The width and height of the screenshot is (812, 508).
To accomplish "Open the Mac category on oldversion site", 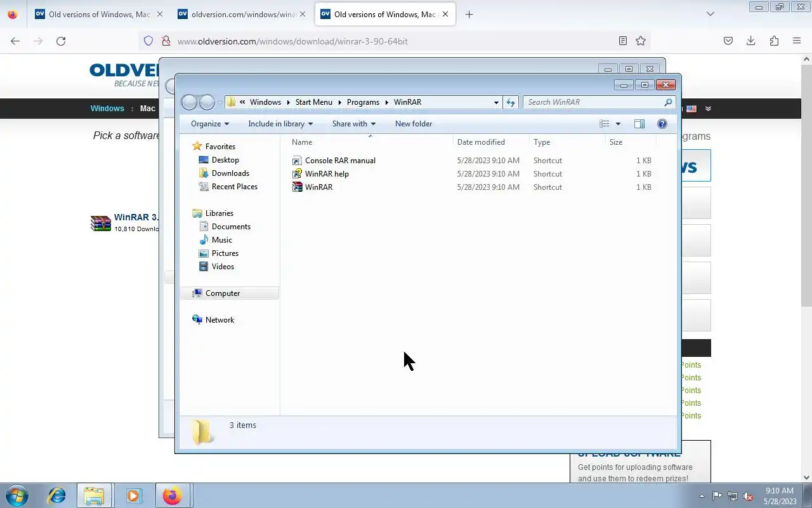I will (148, 109).
